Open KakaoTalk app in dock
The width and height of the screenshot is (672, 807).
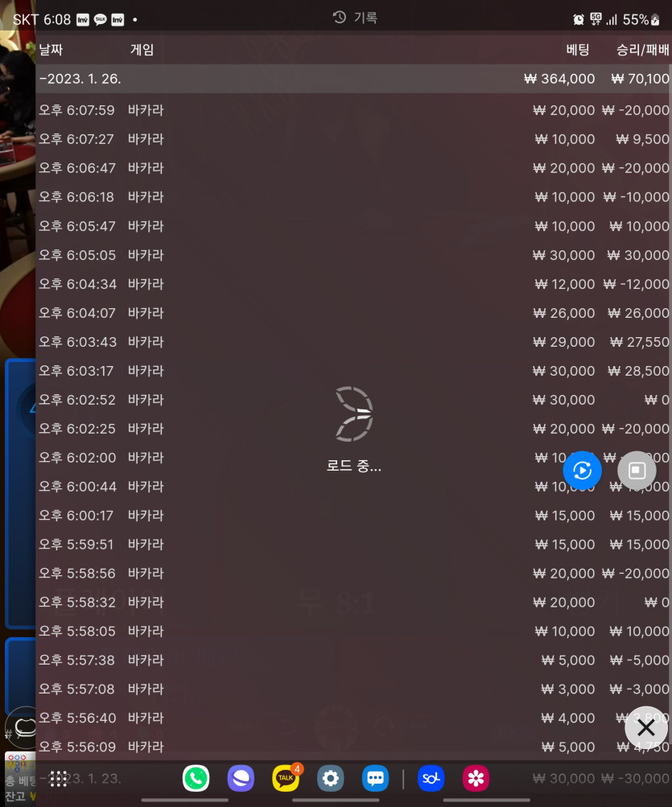[285, 778]
